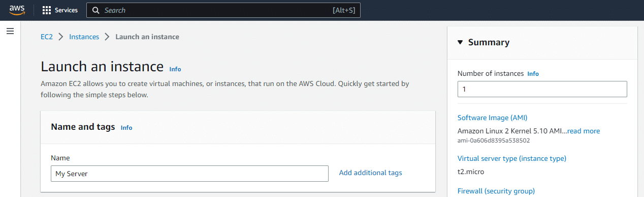Open Virtual server type (instance type) link
The image size is (644, 197).
511,158
